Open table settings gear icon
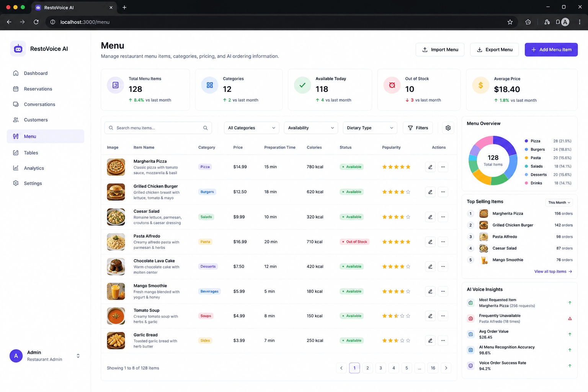Viewport: 588px width, 392px height. coord(448,128)
